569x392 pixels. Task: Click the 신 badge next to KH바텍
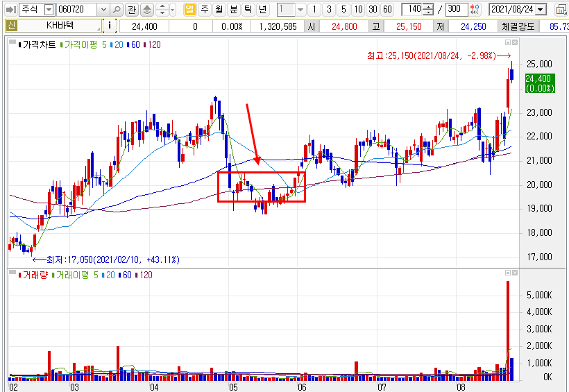coord(11,26)
